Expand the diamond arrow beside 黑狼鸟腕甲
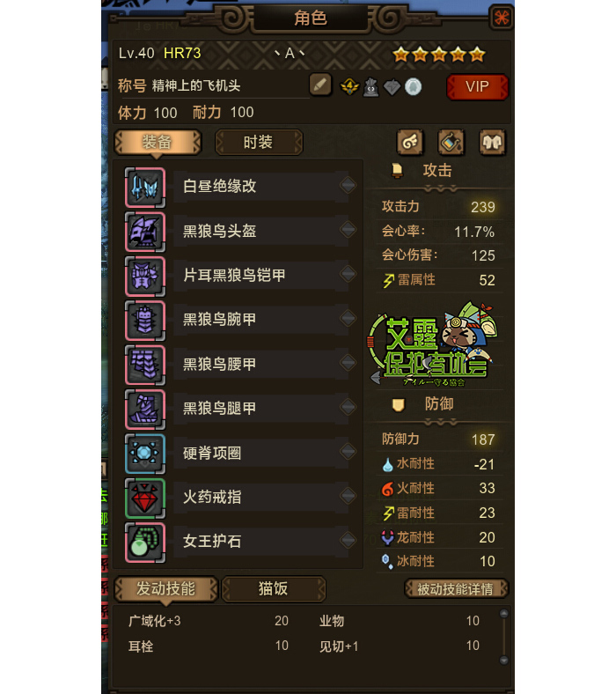This screenshot has width=616, height=694. (x=348, y=318)
